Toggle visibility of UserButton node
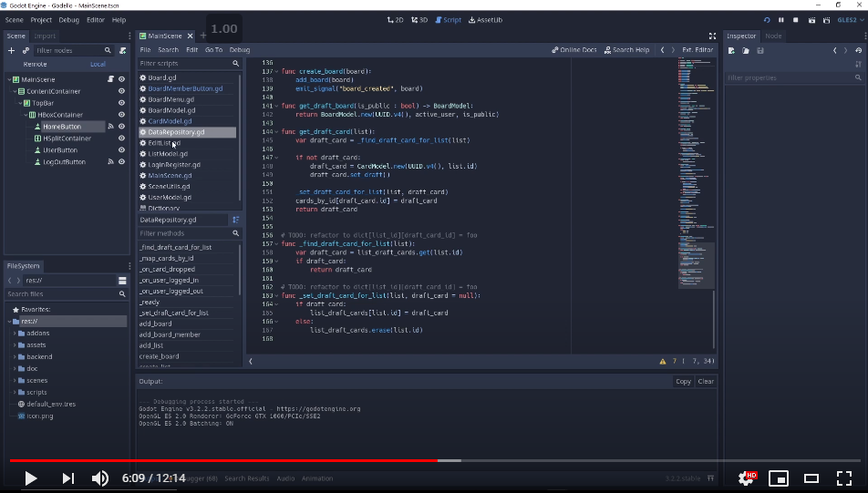868x493 pixels. click(122, 150)
